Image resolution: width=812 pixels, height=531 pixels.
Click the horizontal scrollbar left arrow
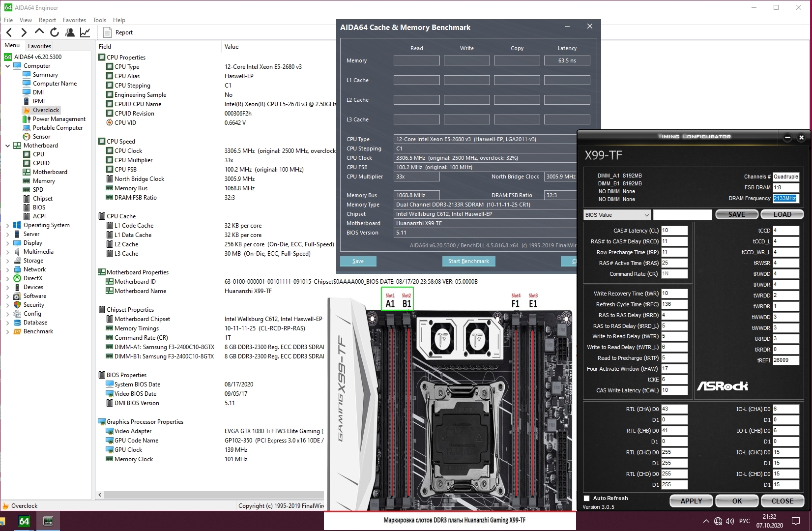100,495
